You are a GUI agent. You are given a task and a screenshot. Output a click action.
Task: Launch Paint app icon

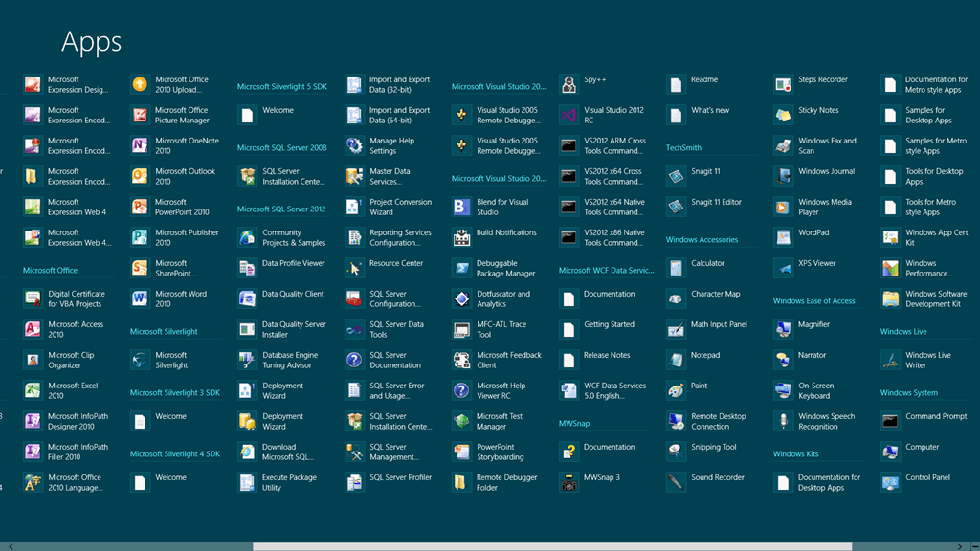(x=676, y=390)
